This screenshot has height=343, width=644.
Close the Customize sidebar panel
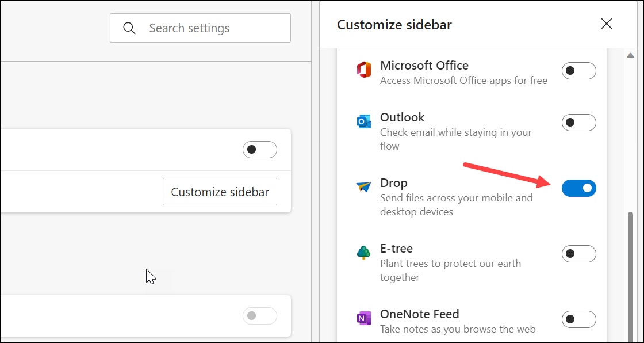coord(606,24)
